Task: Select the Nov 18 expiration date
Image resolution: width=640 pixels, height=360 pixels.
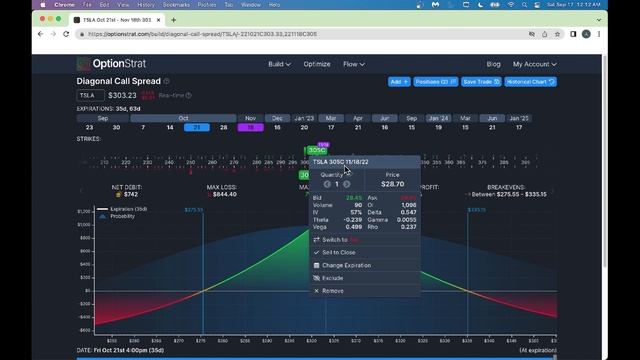Action: pos(251,127)
